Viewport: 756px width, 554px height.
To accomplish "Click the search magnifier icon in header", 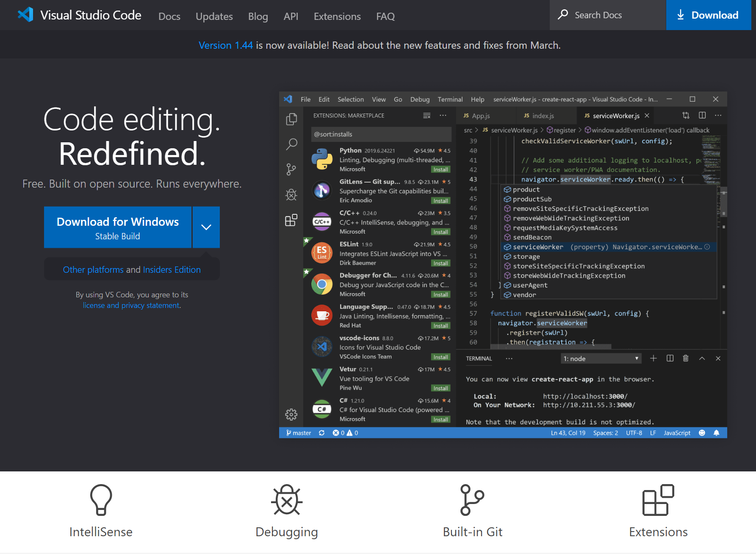I will coord(563,15).
